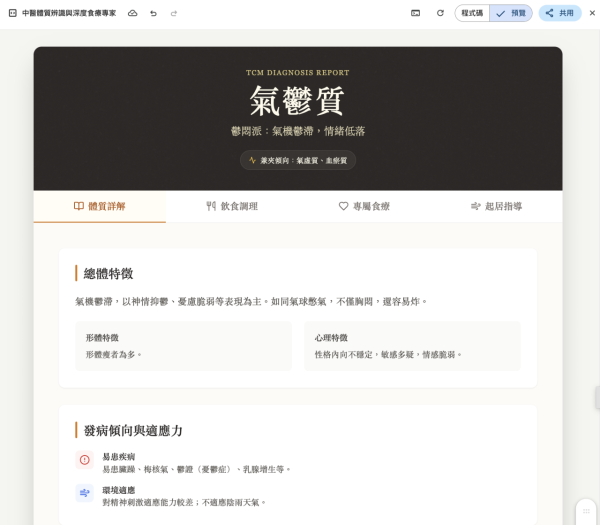600x525 pixels.
Task: Click the cloud save status icon
Action: pyautogui.click(x=132, y=13)
